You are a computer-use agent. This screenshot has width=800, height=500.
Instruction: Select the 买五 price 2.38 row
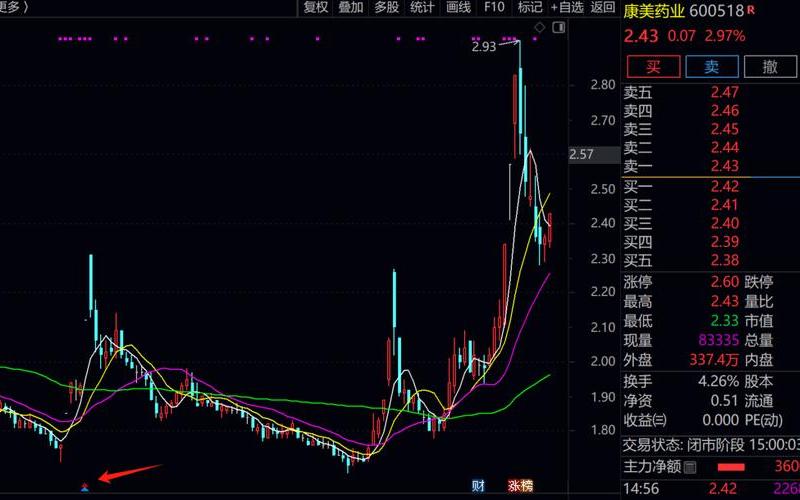pyautogui.click(x=710, y=260)
